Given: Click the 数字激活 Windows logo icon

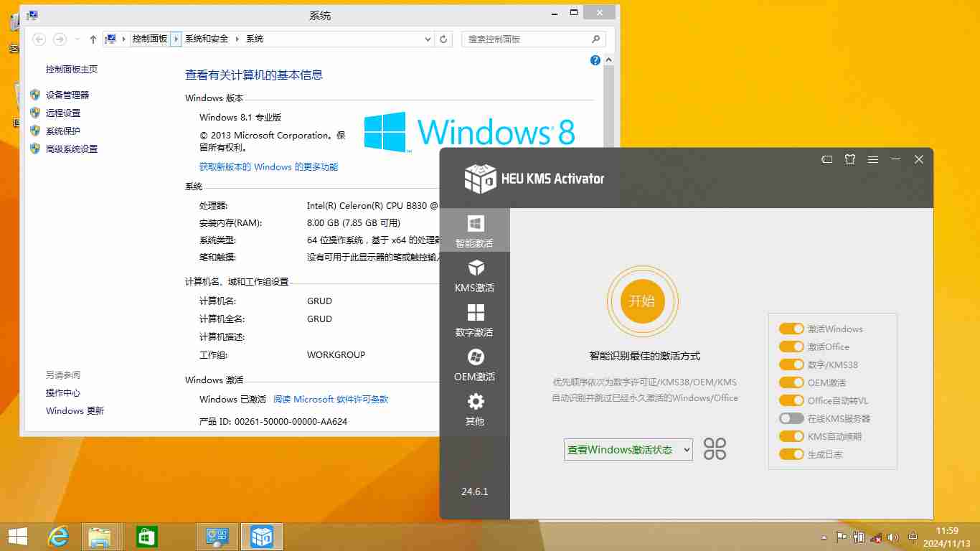Looking at the screenshot, I should (x=475, y=313).
